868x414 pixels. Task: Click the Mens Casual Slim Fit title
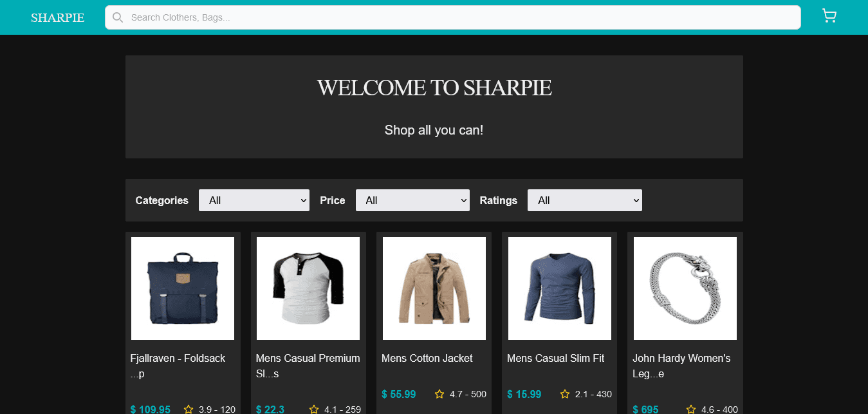click(x=555, y=358)
